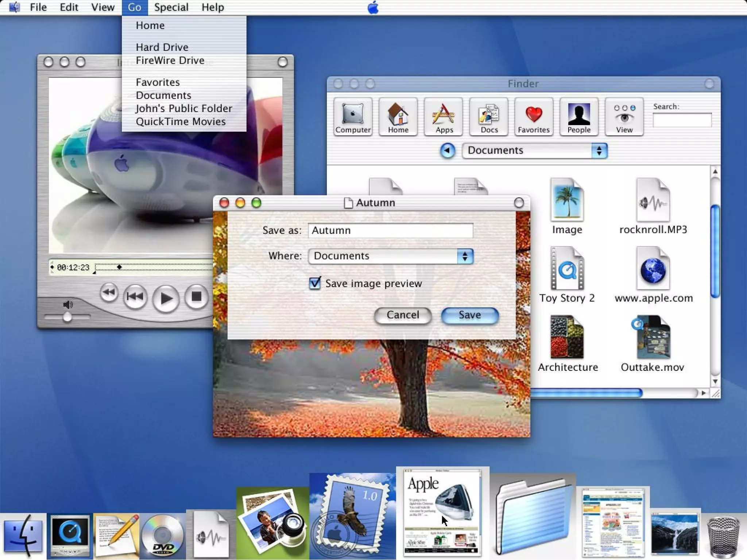Open the rocknroll.MP3 file icon
This screenshot has width=747, height=560.
[x=653, y=201]
